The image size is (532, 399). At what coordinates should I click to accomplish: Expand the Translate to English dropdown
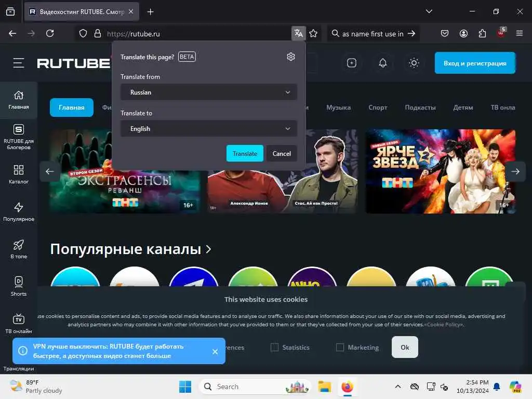[x=209, y=129]
